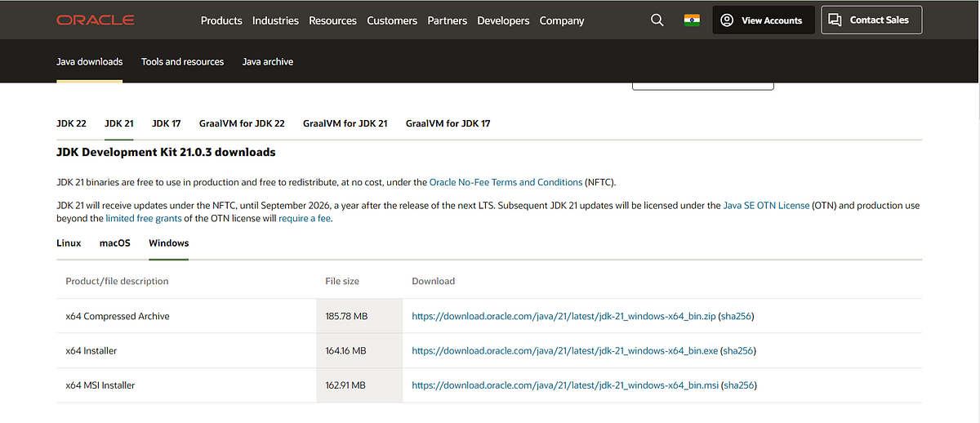Open the Java SE OTN License link
The height and width of the screenshot is (423, 980).
766,206
